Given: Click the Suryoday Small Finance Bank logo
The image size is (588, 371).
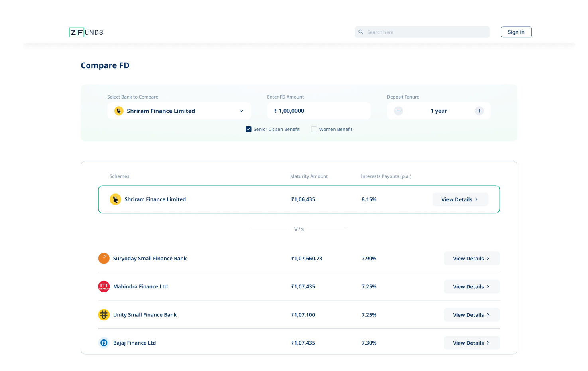Looking at the screenshot, I should (x=104, y=259).
